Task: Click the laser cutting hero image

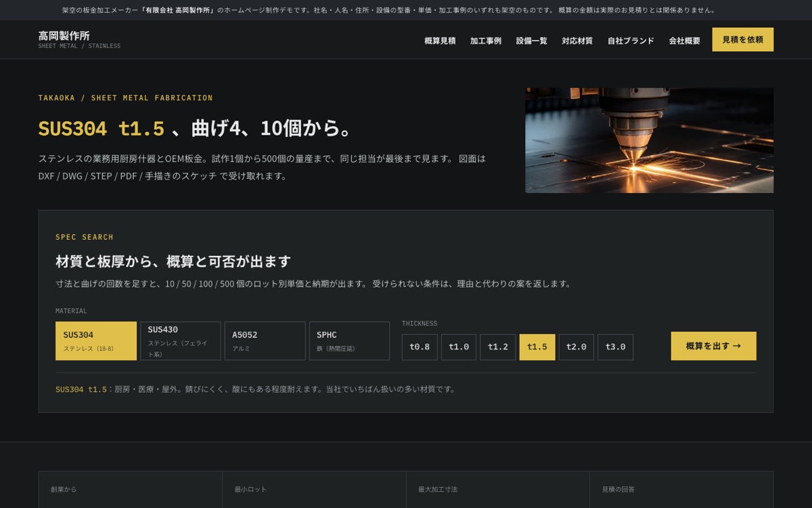Action: 650,140
